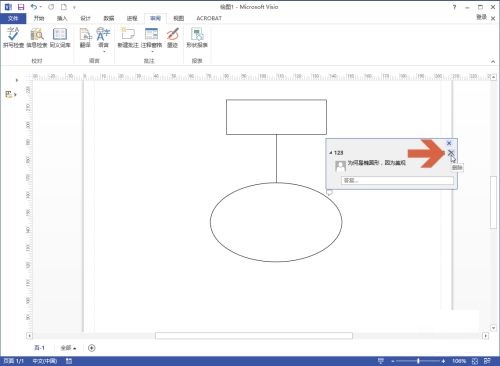The height and width of the screenshot is (366, 500).
Task: Open the undo history dropdown arrow
Action: click(41, 7)
